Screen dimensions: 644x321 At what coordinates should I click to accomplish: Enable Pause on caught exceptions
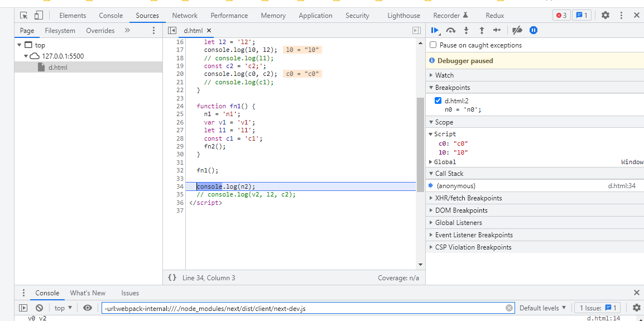pyautogui.click(x=433, y=45)
